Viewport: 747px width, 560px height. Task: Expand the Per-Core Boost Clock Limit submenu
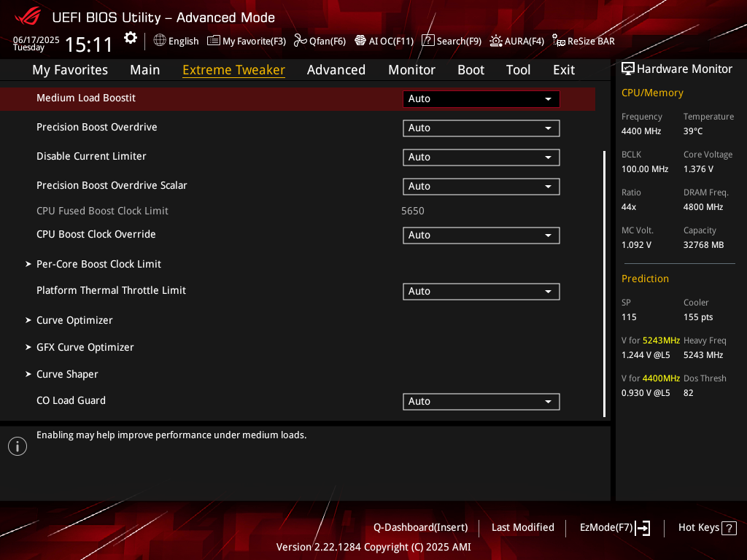[93, 264]
